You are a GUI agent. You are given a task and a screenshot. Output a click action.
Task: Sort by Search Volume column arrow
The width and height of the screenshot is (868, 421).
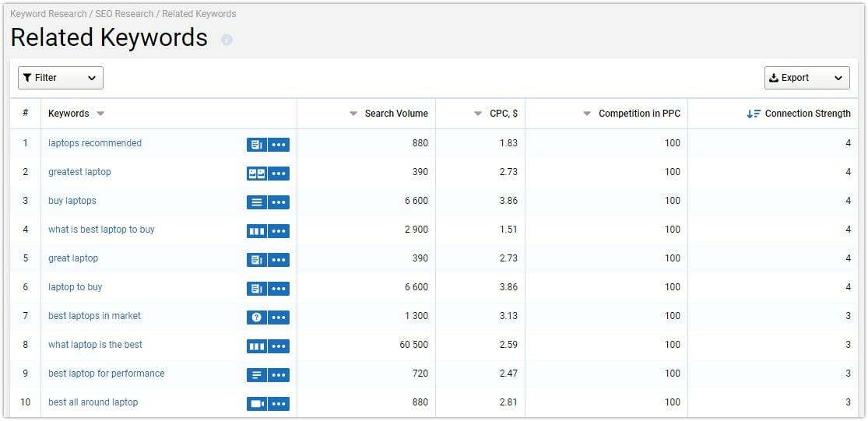(x=353, y=114)
